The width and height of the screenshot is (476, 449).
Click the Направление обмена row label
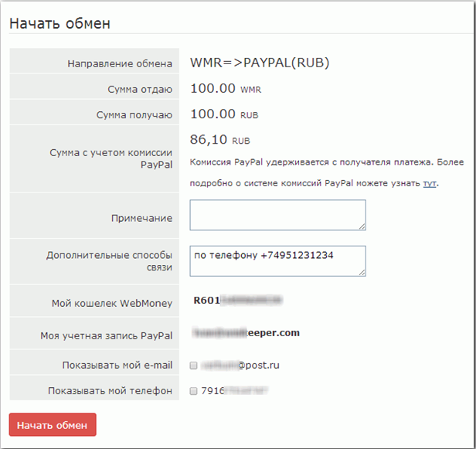coord(120,63)
